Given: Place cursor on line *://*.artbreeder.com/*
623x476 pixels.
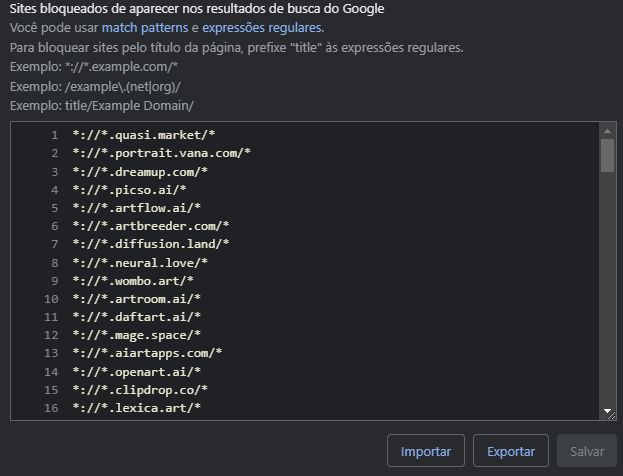Looking at the screenshot, I should [151, 226].
